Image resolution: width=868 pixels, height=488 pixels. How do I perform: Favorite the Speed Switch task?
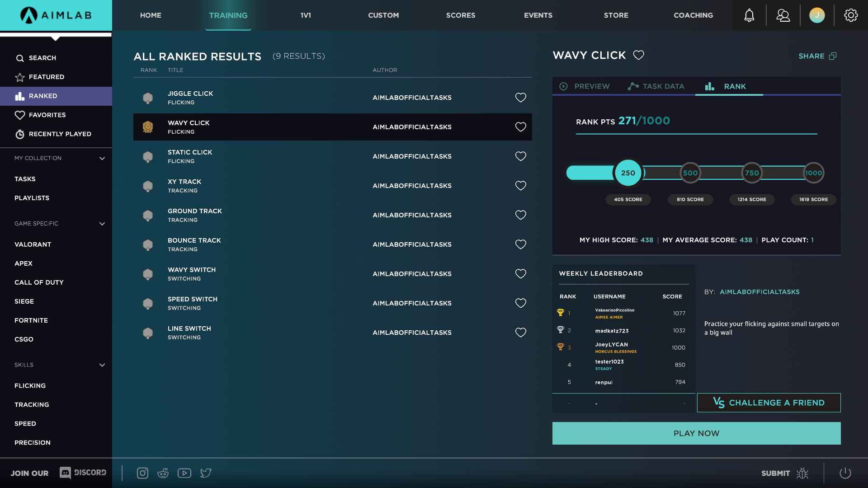click(521, 303)
